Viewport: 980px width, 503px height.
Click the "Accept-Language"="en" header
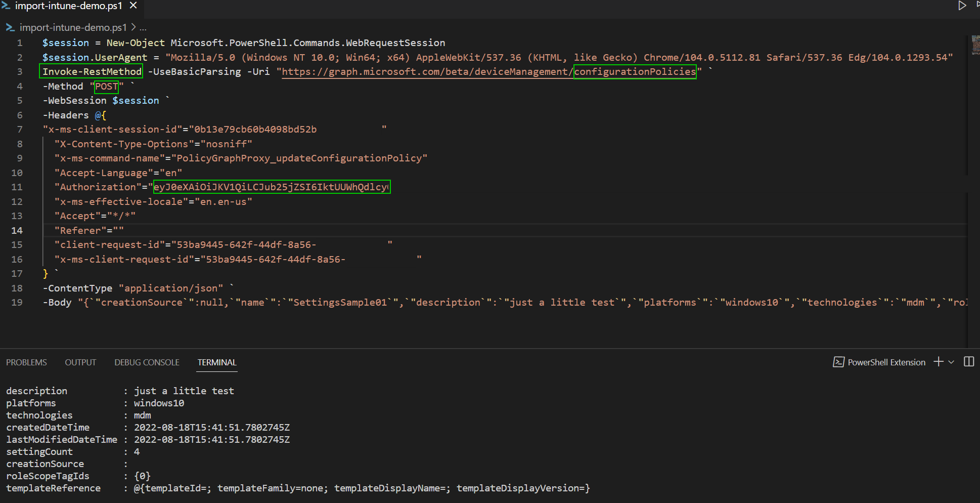coord(118,173)
